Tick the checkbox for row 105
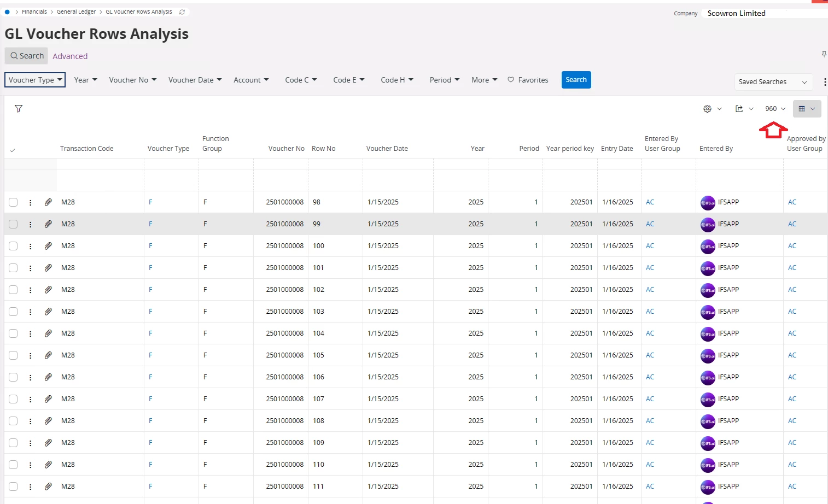 (13, 355)
